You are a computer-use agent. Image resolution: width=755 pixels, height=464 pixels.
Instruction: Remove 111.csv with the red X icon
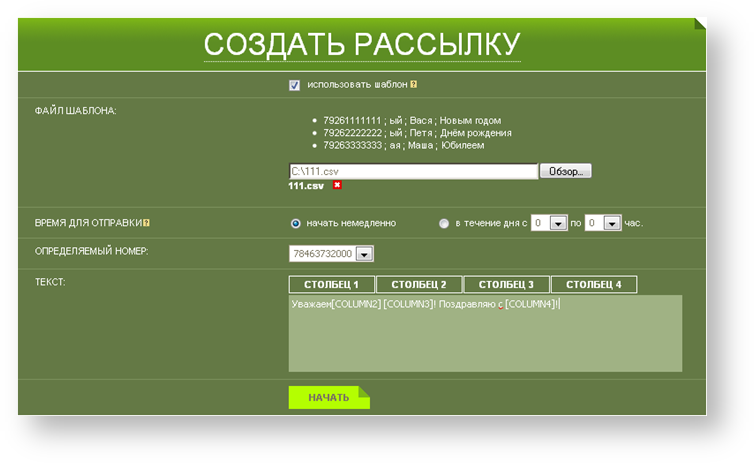pyautogui.click(x=337, y=186)
